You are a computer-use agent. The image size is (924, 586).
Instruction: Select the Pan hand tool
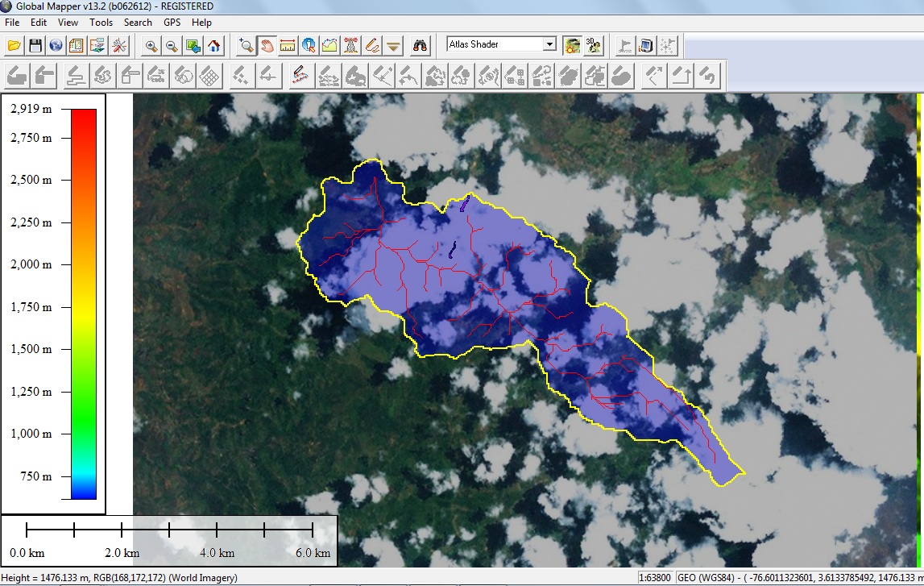[x=267, y=45]
